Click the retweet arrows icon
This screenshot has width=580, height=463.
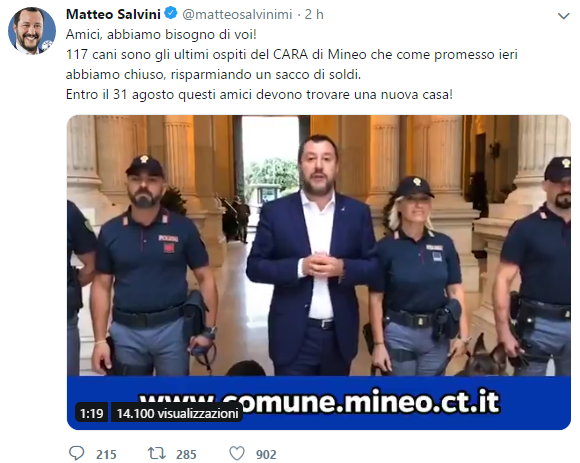[x=156, y=453]
